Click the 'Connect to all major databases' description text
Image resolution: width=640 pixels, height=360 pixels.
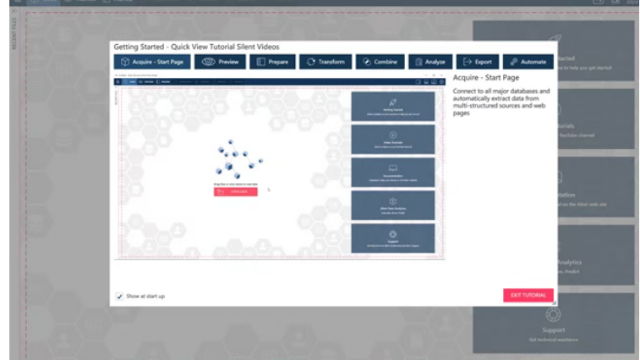coord(501,102)
